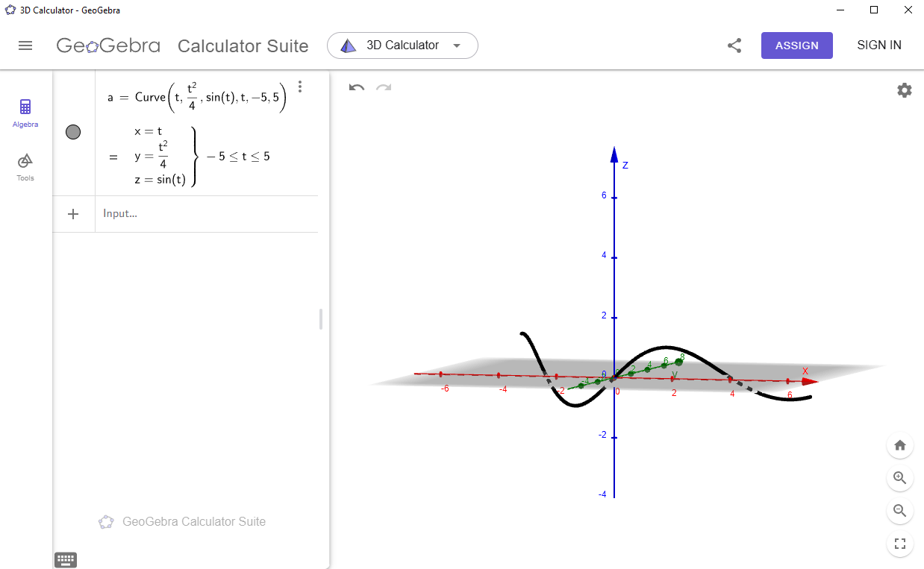Reset to standard view with home icon

[899, 445]
